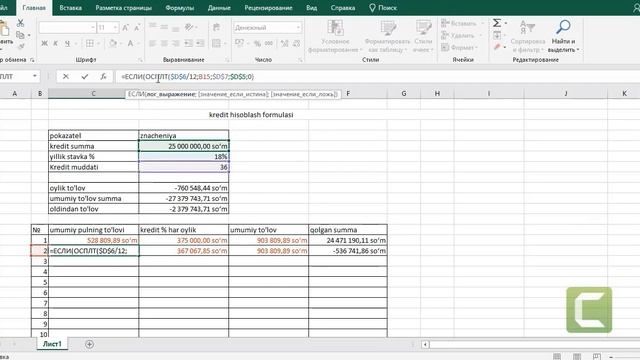Select cell with 25 000 000,00 so'm

point(184,146)
